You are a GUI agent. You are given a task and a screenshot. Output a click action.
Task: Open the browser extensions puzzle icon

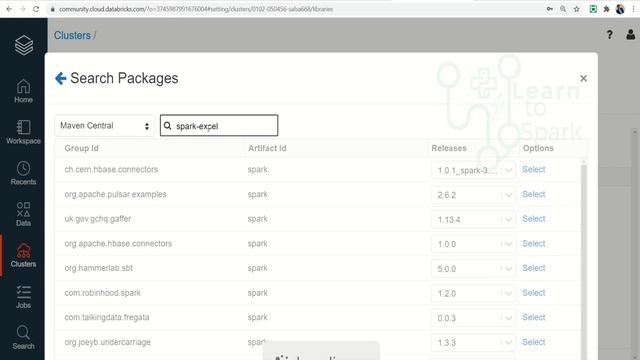607,9
